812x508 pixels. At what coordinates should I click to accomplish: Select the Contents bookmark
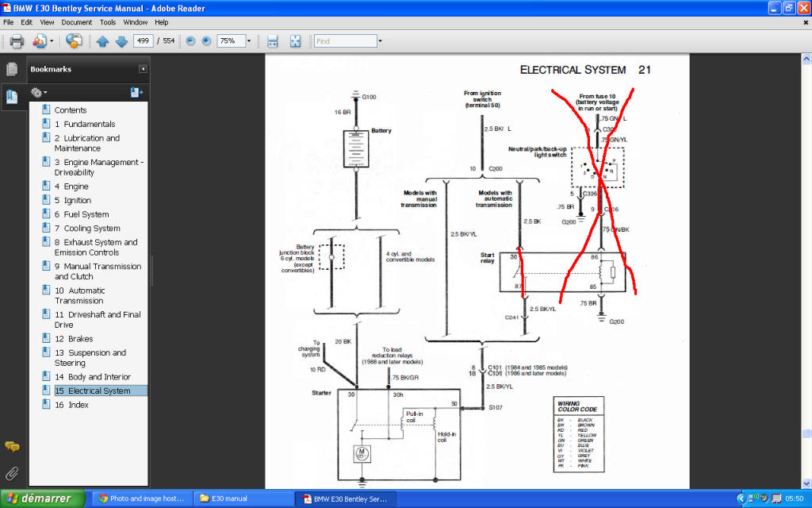(x=71, y=110)
